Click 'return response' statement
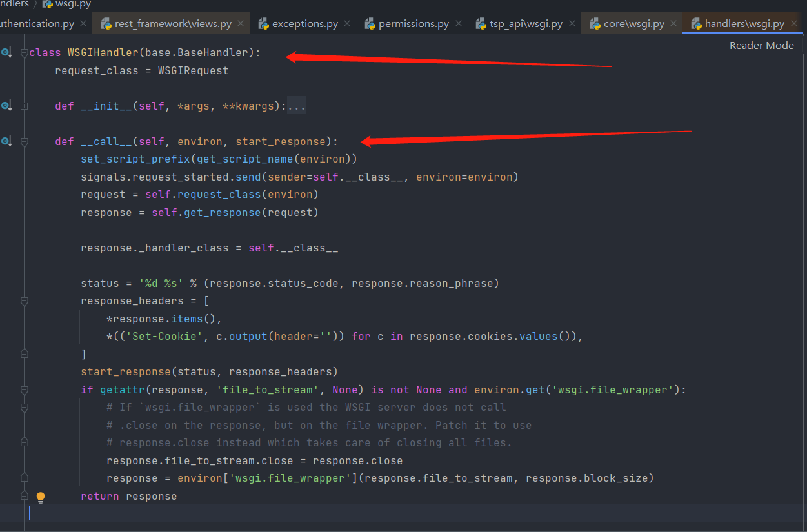Viewport: 807px width, 532px height. tap(129, 496)
